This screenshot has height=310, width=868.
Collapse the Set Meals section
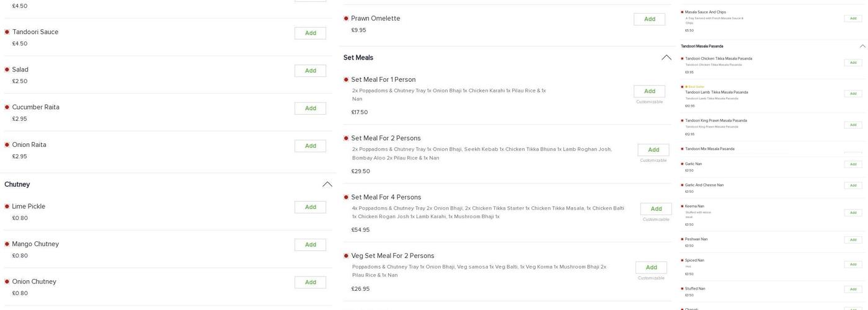pyautogui.click(x=666, y=58)
